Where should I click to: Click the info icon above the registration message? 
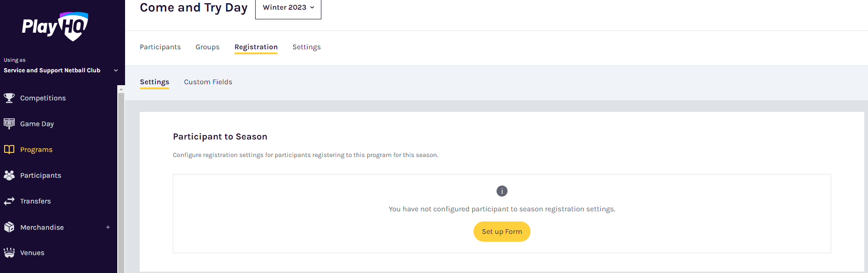(502, 191)
